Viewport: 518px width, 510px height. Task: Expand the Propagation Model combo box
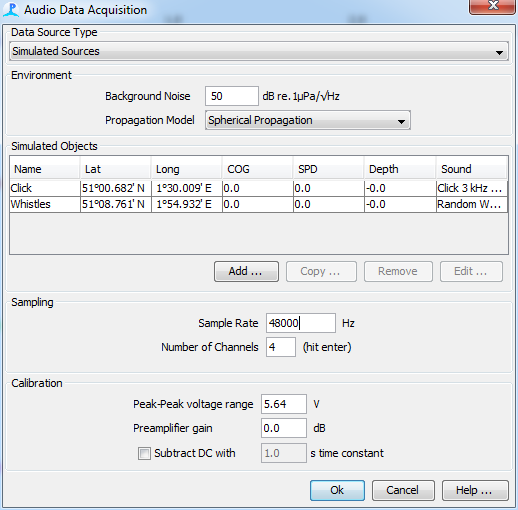coord(308,120)
